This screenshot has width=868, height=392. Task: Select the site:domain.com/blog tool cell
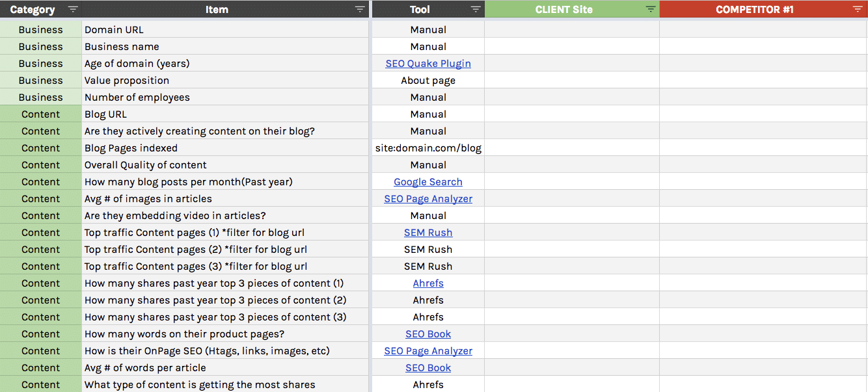click(427, 148)
